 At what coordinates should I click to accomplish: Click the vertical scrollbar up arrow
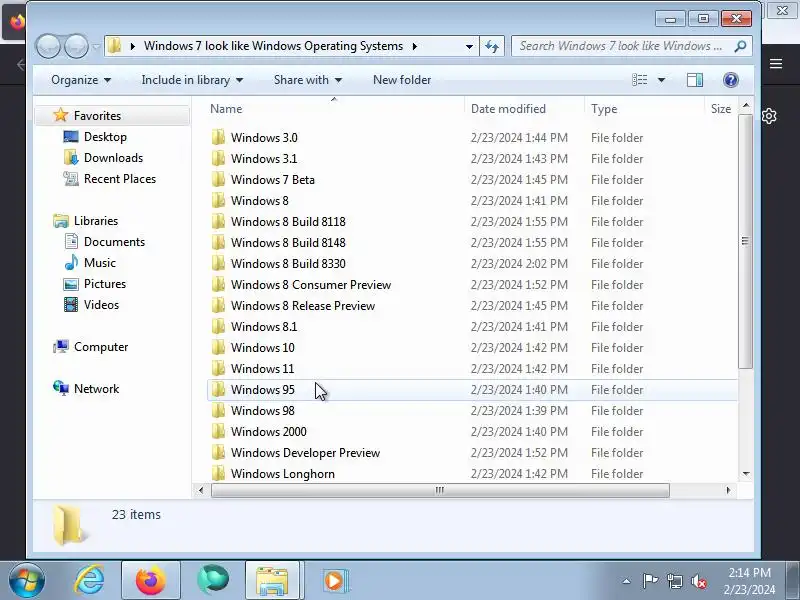click(746, 106)
